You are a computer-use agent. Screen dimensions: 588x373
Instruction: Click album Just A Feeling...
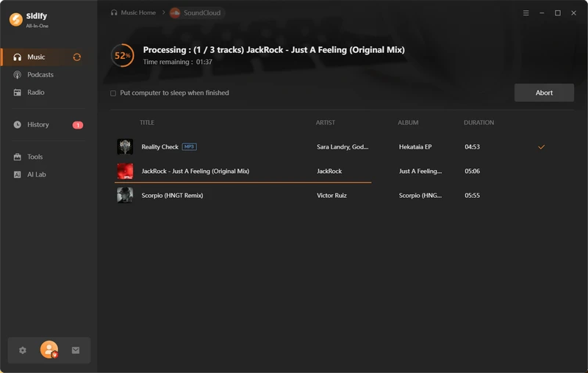420,171
